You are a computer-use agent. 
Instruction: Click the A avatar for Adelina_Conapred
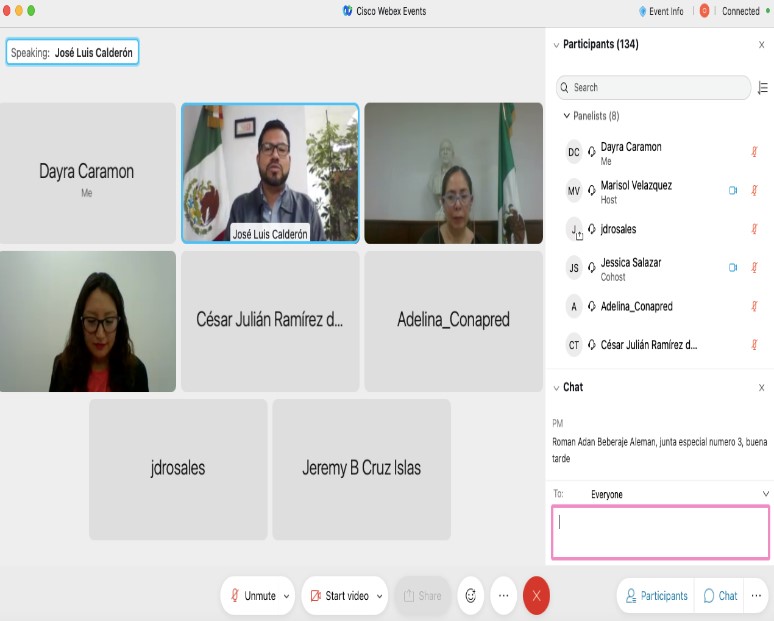(574, 306)
